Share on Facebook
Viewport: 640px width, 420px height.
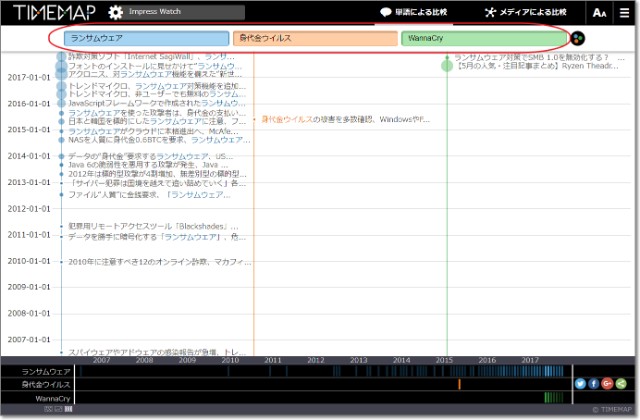pyautogui.click(x=594, y=383)
